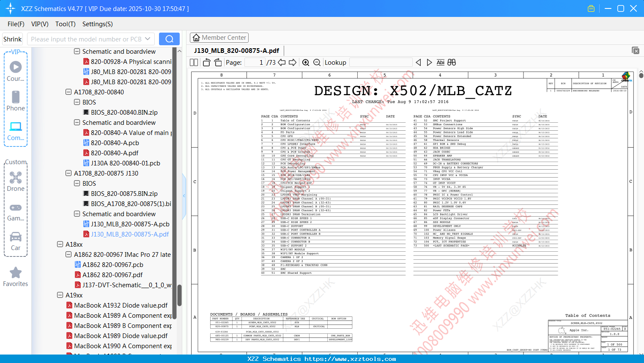Zoom out of the schematic
Screen dimensions: 644x363
pos(317,63)
